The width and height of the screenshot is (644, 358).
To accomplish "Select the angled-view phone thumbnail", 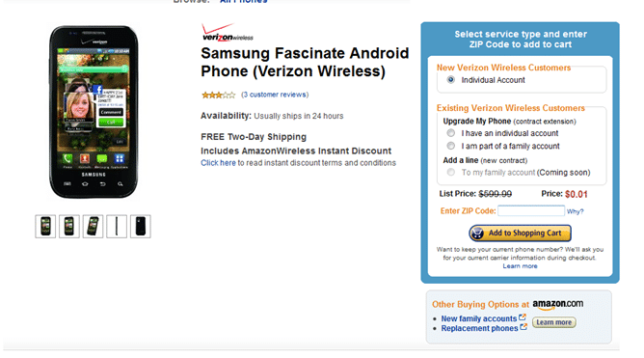I will click(93, 227).
